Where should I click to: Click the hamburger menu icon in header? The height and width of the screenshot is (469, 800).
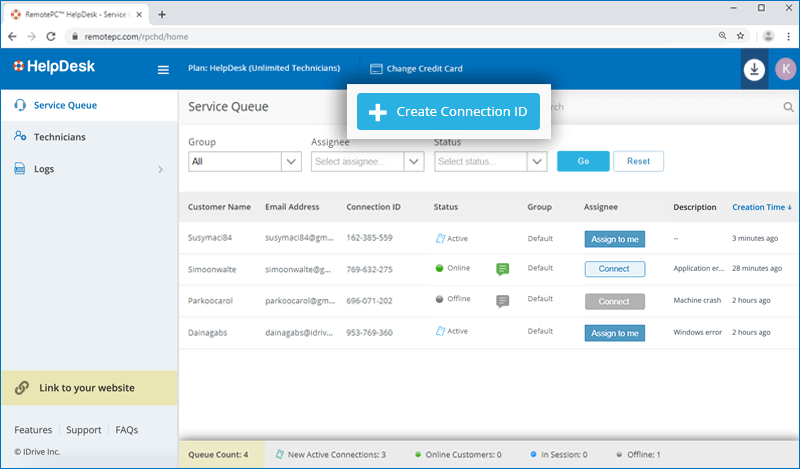coord(163,69)
